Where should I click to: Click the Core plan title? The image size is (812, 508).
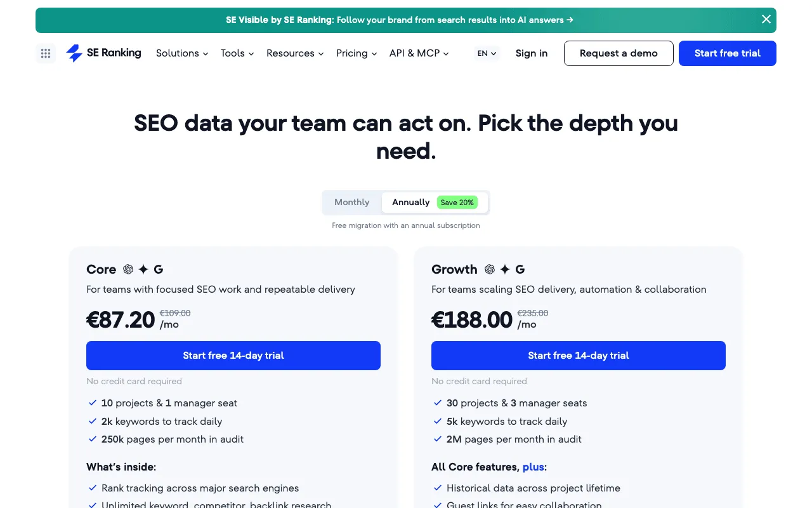[x=101, y=269]
